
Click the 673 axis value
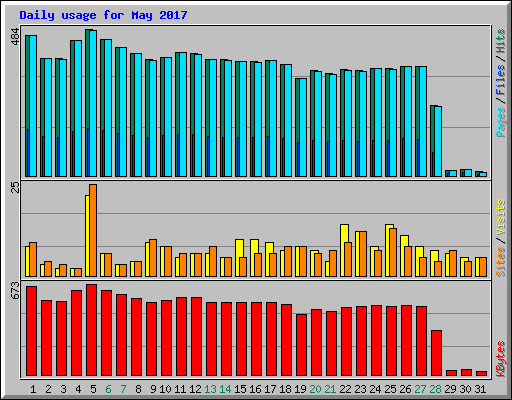[x=15, y=290]
